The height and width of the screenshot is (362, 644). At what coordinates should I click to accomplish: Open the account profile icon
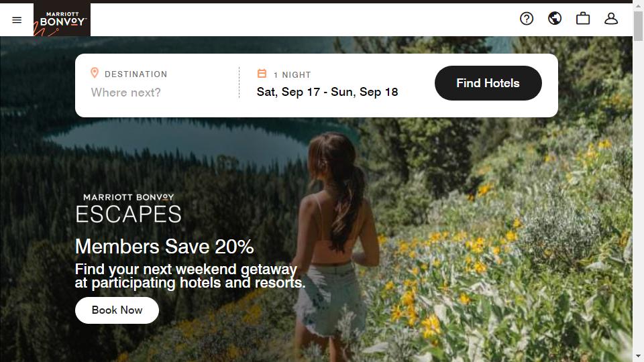[611, 19]
